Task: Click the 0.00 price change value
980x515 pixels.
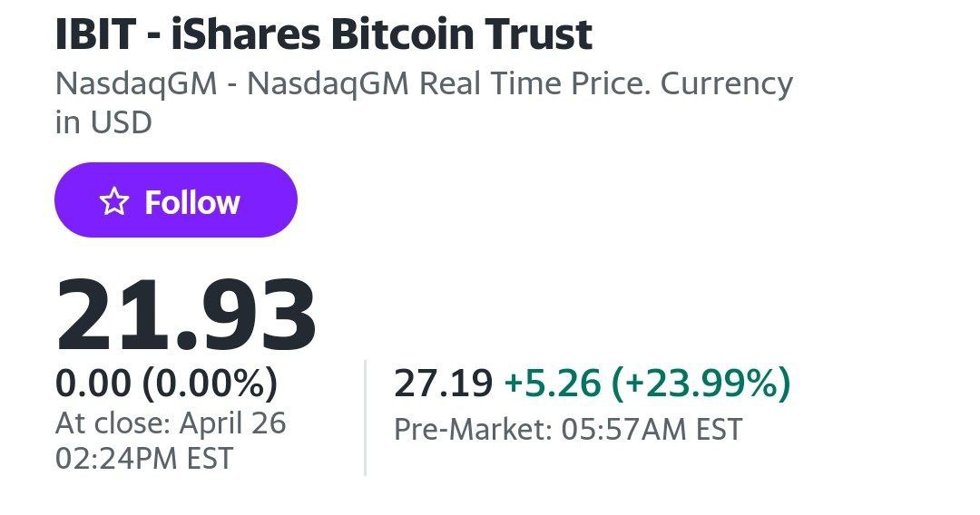Action: [x=93, y=384]
